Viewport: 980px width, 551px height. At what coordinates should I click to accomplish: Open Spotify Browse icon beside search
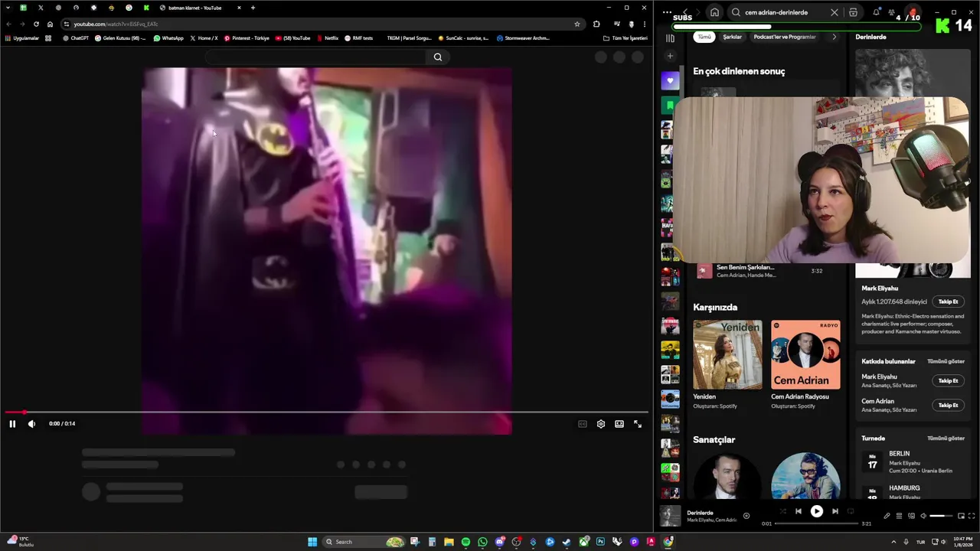point(854,12)
